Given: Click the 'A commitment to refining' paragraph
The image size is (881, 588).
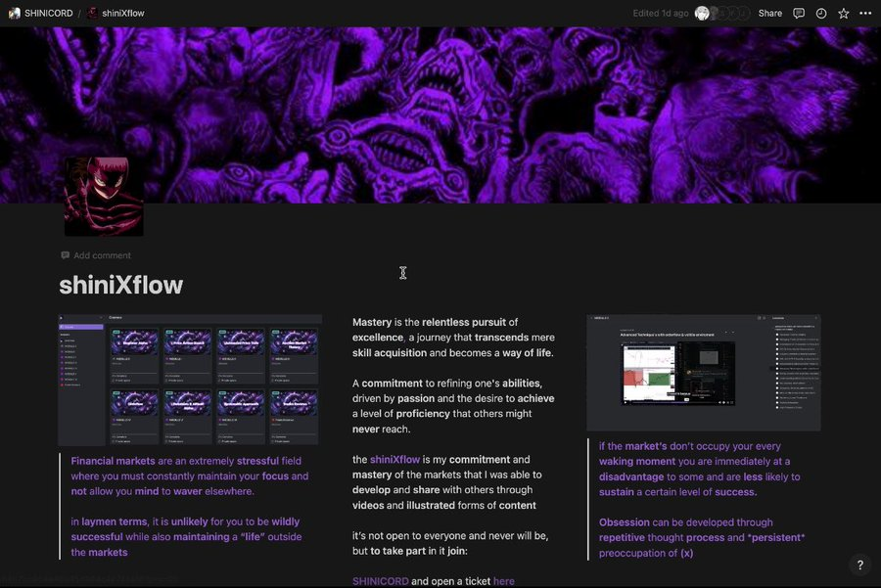Looking at the screenshot, I should click(x=453, y=406).
